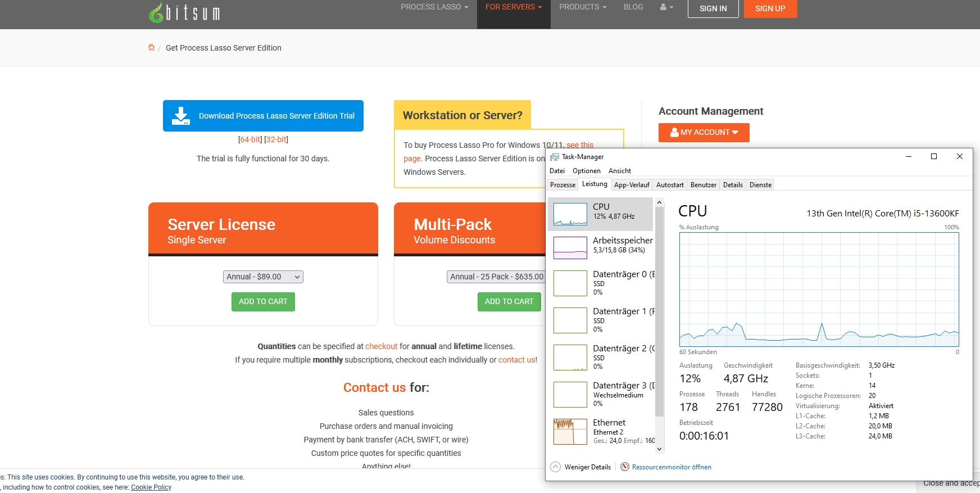Viewport: 980px width, 493px height.
Task: Switch to the Leistung tab
Action: [x=595, y=184]
